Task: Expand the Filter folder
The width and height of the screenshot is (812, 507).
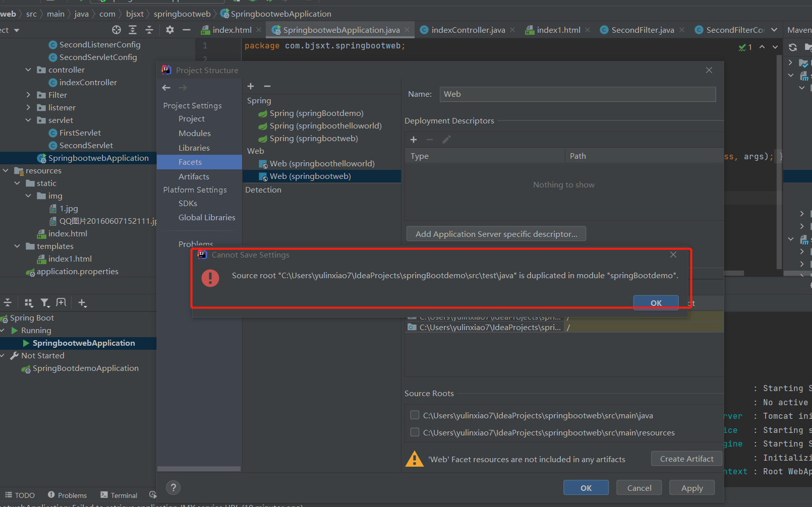Action: (28, 95)
